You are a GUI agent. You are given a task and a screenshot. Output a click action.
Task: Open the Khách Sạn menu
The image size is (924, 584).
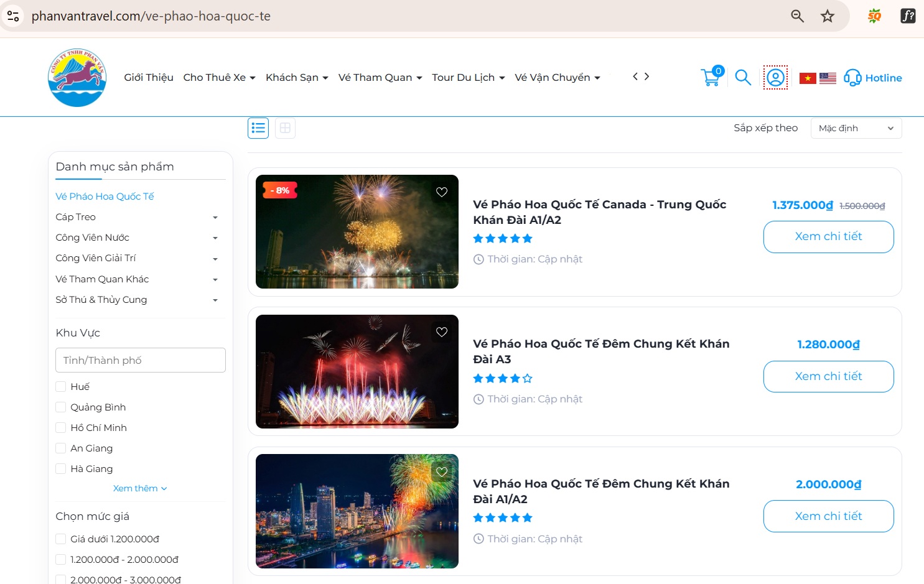click(x=296, y=77)
